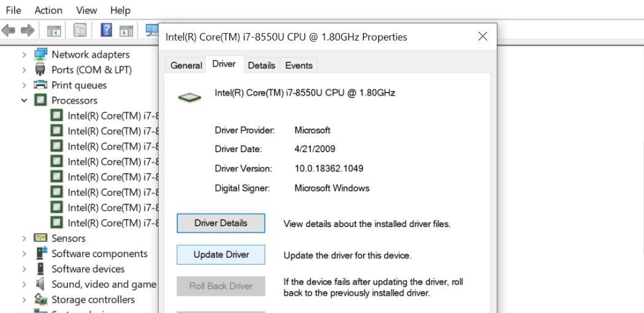The height and width of the screenshot is (313, 644).
Task: Close the i7-8550U Properties dialog
Action: [x=483, y=37]
